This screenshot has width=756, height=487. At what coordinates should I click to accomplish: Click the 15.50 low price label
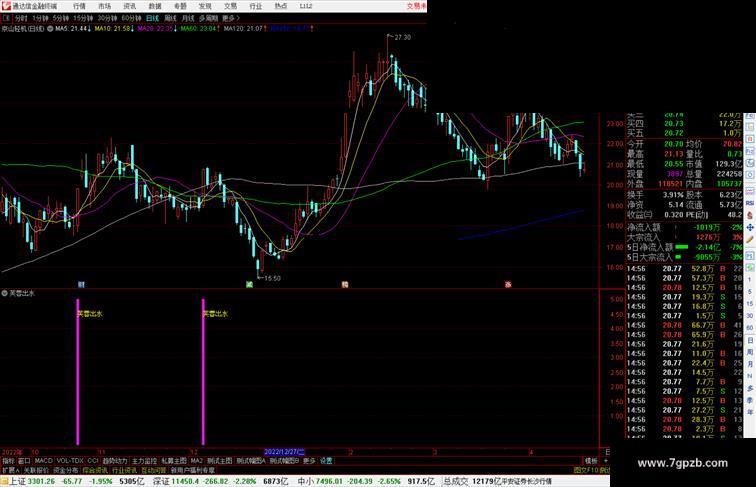point(272,278)
